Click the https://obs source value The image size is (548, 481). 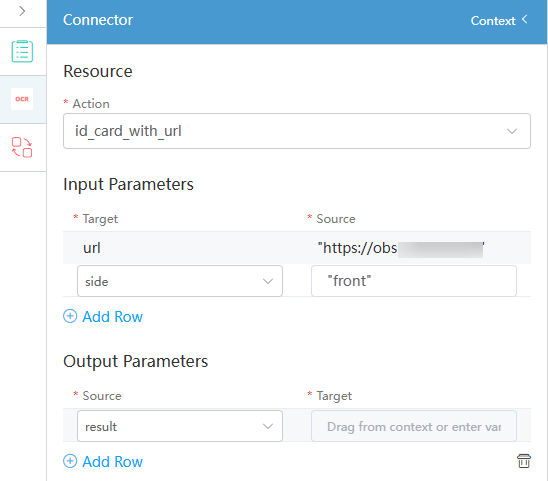pyautogui.click(x=401, y=248)
